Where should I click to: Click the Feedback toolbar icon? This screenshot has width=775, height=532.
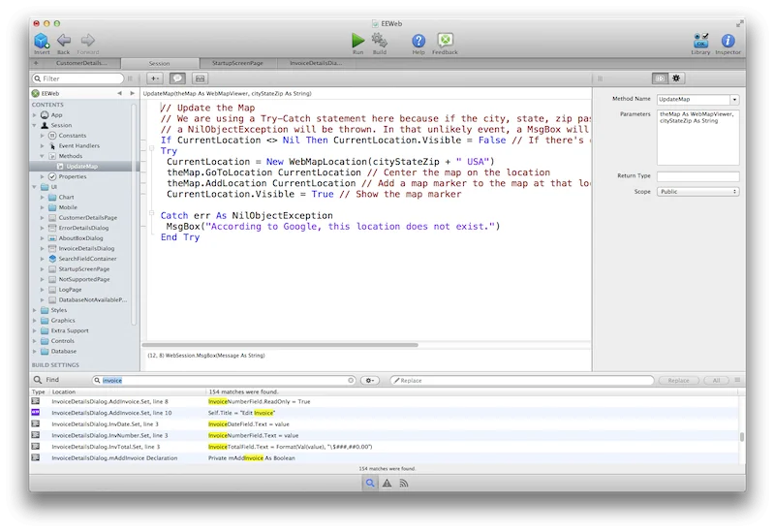[x=446, y=41]
